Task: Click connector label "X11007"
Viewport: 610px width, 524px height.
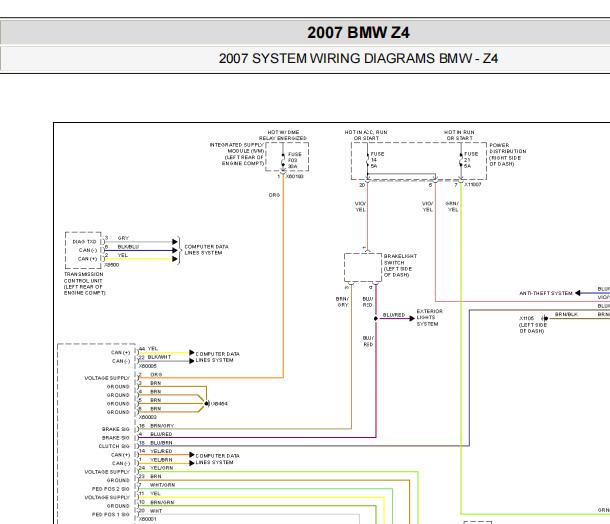Action: click(x=473, y=184)
